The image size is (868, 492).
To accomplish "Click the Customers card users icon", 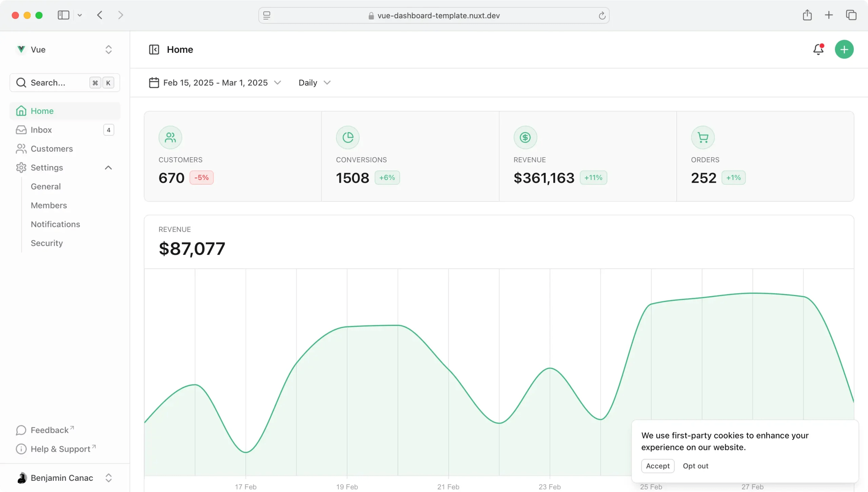I will point(170,138).
